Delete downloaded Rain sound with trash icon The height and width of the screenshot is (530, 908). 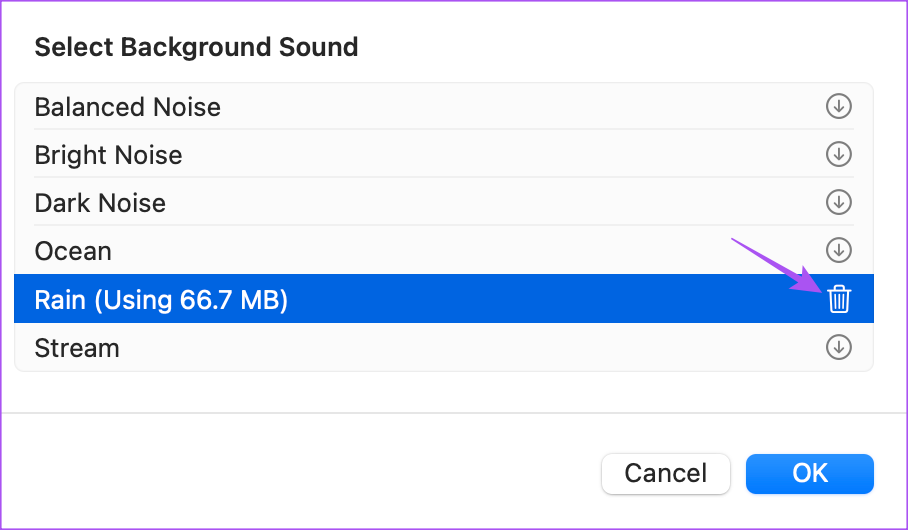pyautogui.click(x=839, y=299)
